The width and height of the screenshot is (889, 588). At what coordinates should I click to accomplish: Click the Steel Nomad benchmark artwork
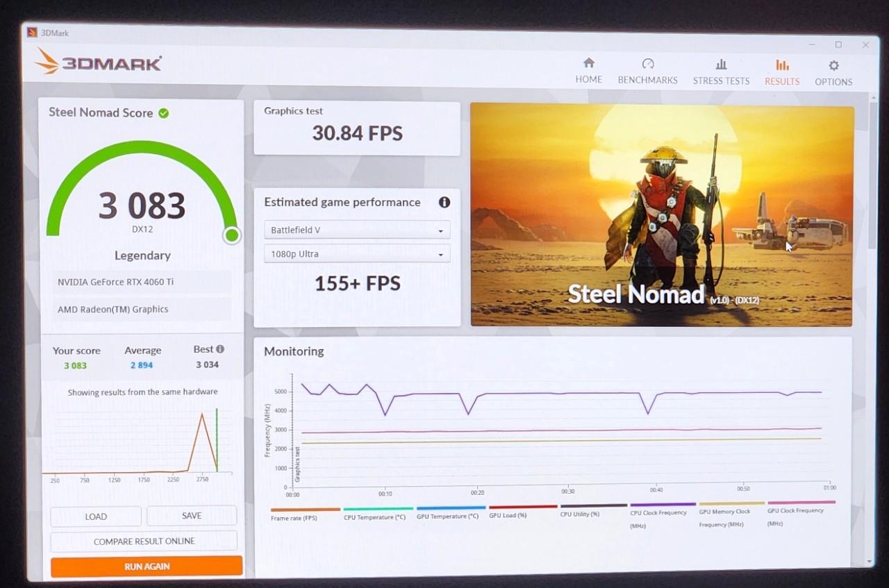tap(662, 215)
